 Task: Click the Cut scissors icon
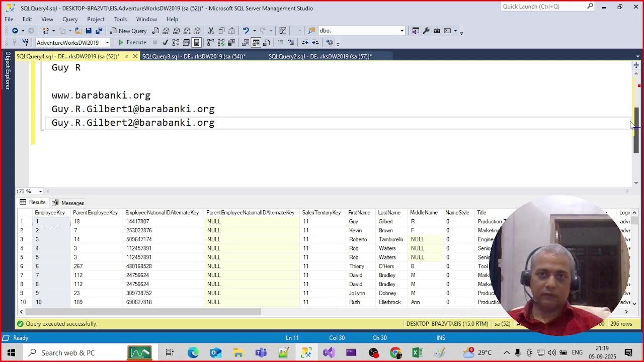pos(211,31)
